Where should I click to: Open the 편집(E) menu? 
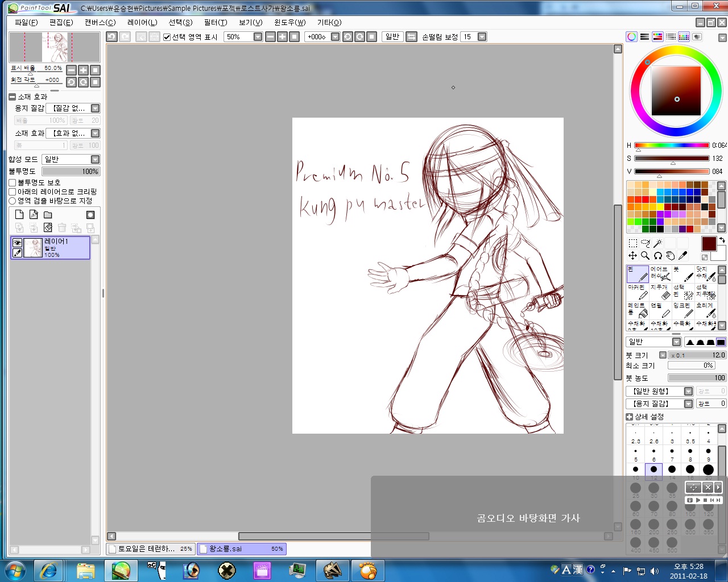(x=61, y=22)
